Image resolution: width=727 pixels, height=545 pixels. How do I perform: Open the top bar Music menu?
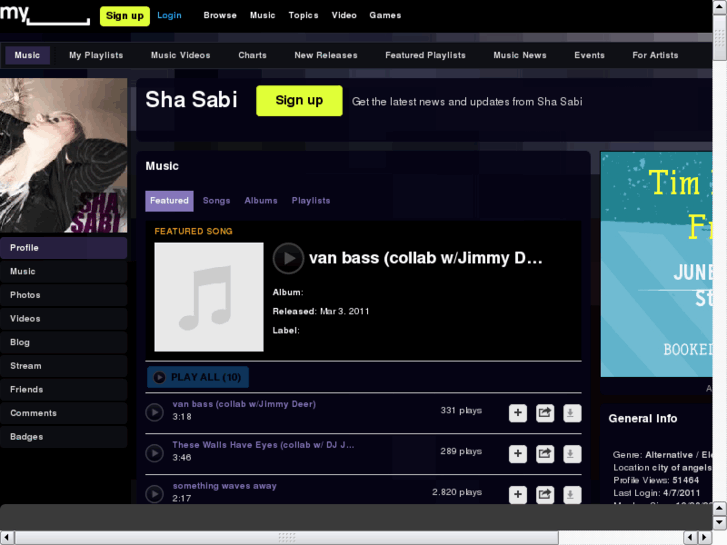pyautogui.click(x=262, y=15)
